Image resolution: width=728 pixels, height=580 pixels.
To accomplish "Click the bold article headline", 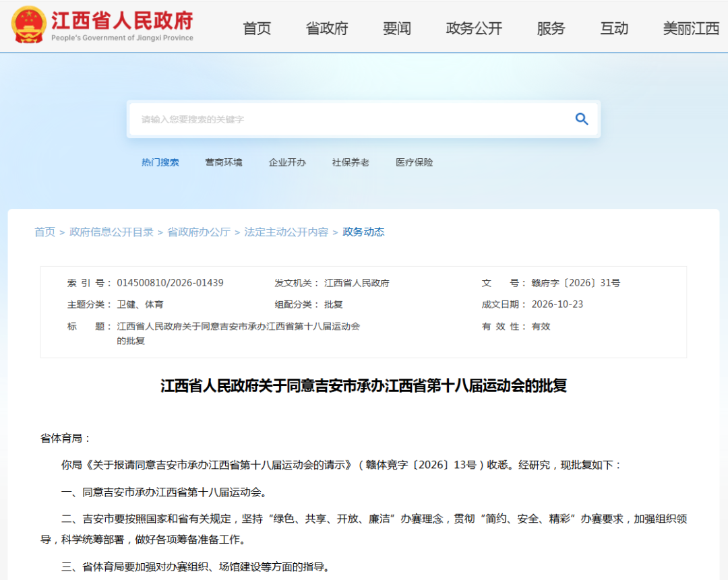I will [363, 385].
